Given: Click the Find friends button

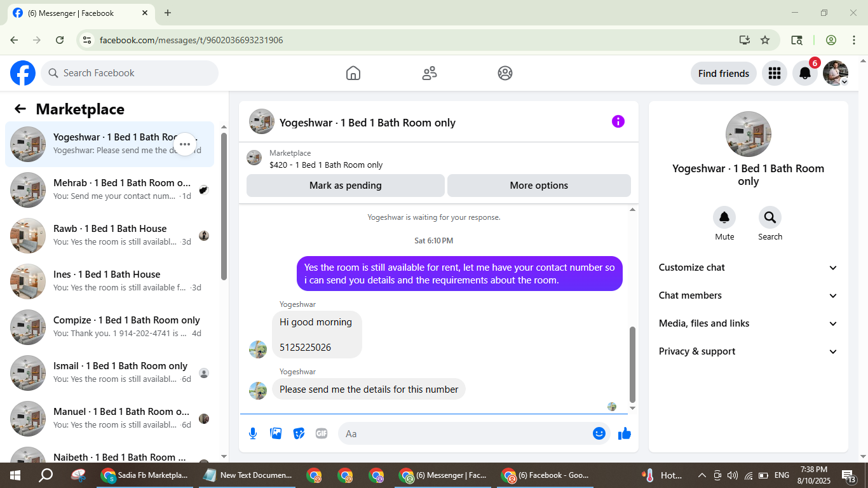Looking at the screenshot, I should [x=724, y=73].
